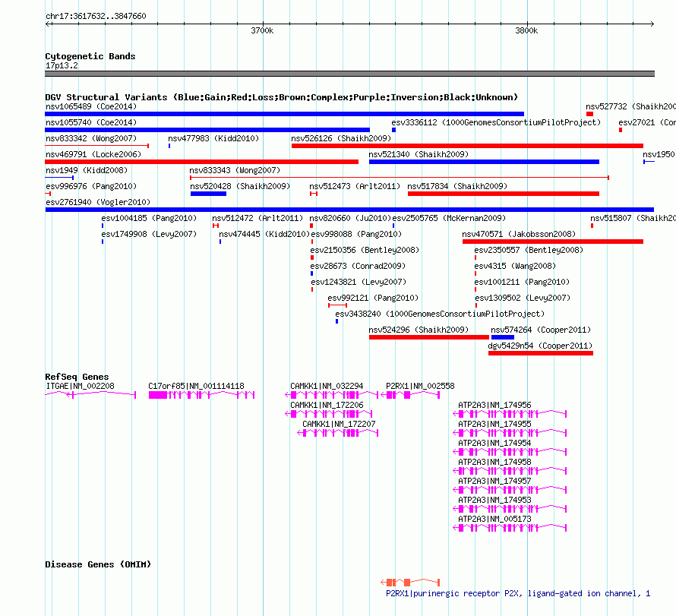
Task: Click the CAMKK1|NM_032294 transcript label
Action: [x=327, y=386]
